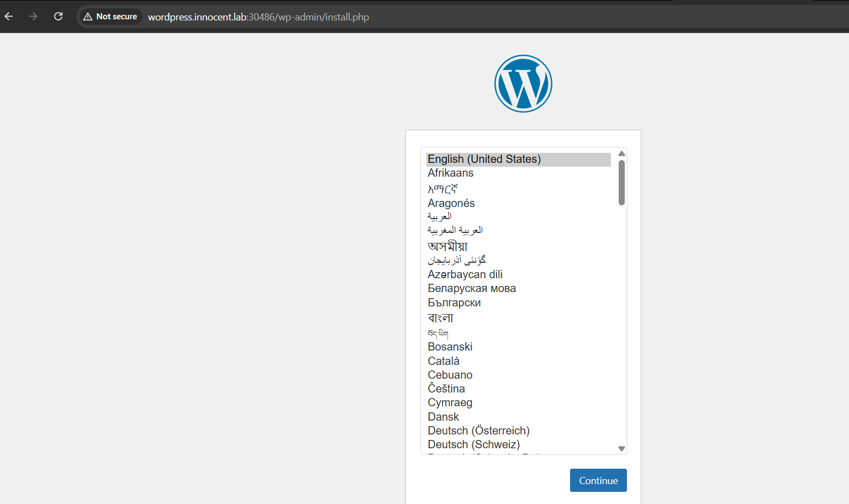Click the browser forward arrow

[33, 17]
